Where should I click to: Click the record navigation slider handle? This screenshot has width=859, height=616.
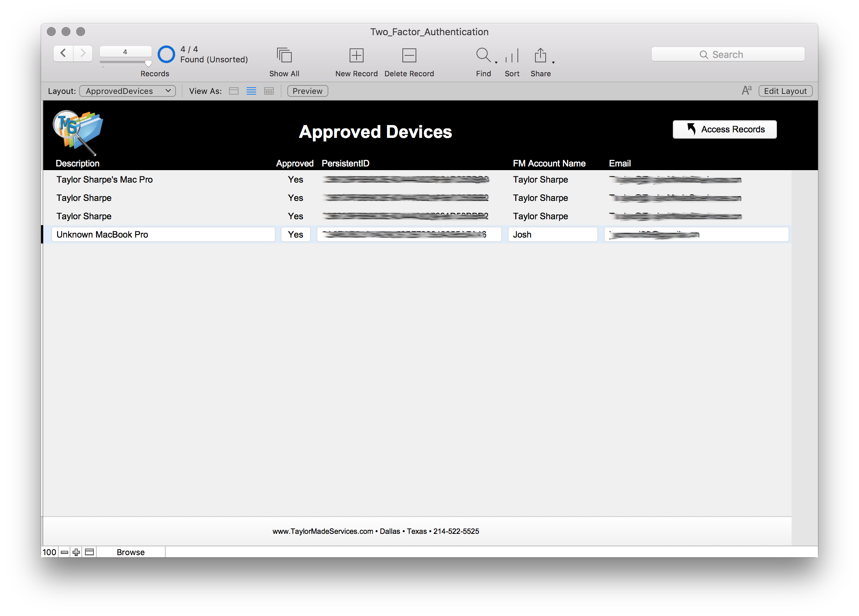click(148, 63)
